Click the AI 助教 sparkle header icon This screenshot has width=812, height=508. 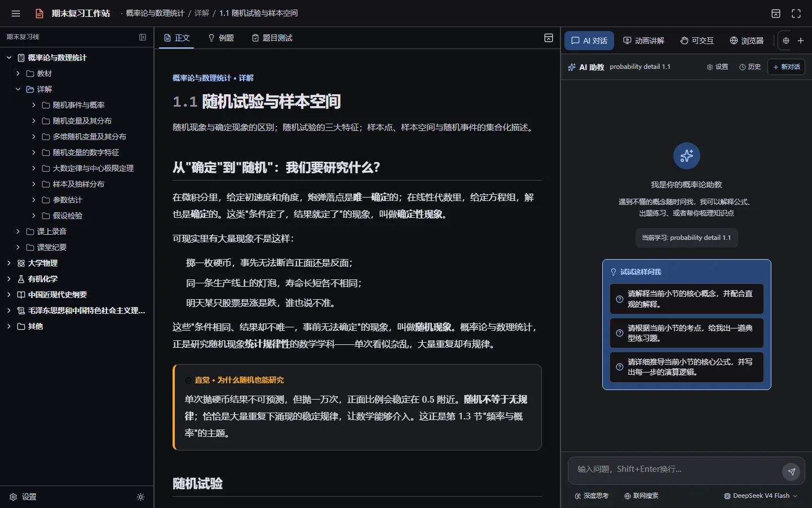(x=572, y=67)
